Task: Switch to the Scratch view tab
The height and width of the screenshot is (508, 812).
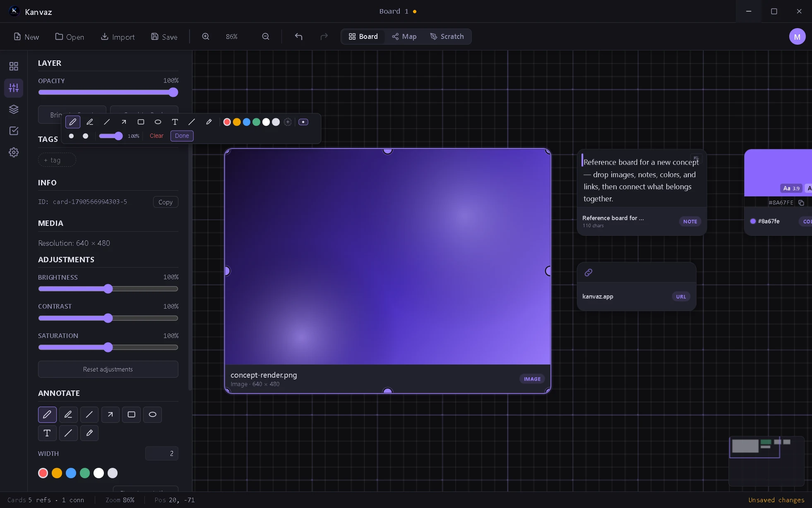Action: [447, 36]
